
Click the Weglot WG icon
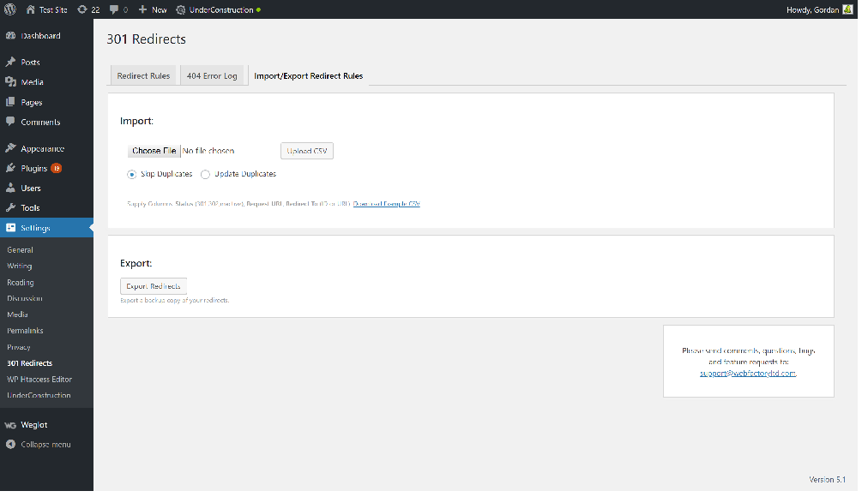10,425
